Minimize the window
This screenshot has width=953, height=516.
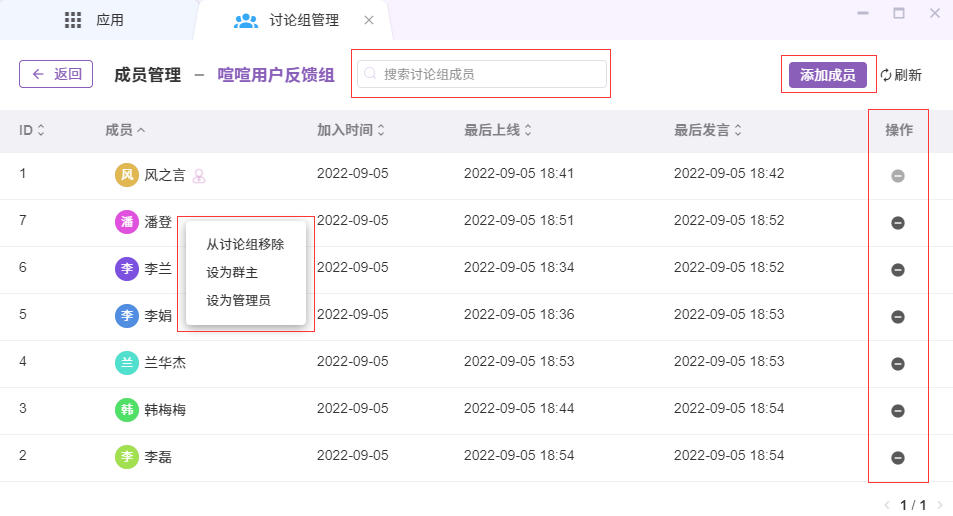pos(862,13)
